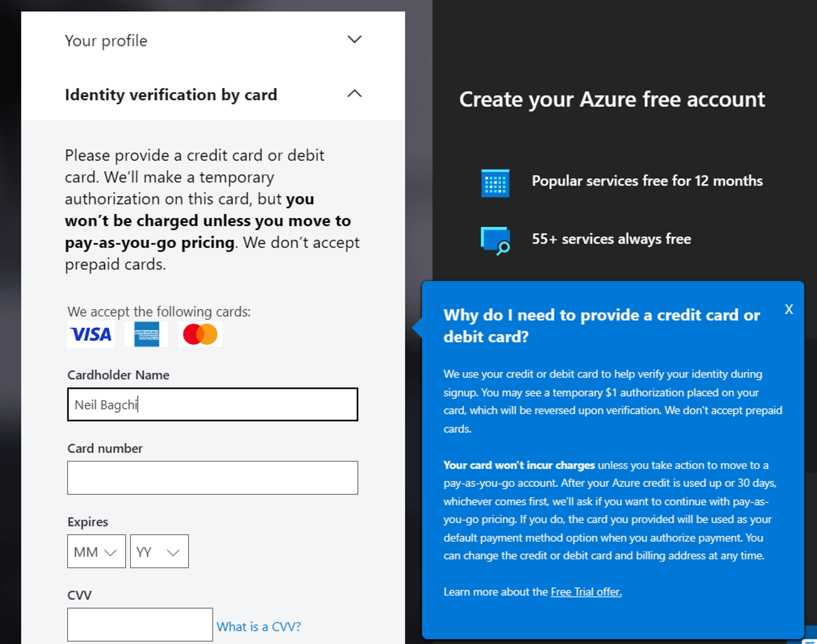Screen dimensions: 817x644
Task: Click the American Express card logo
Action: [146, 334]
